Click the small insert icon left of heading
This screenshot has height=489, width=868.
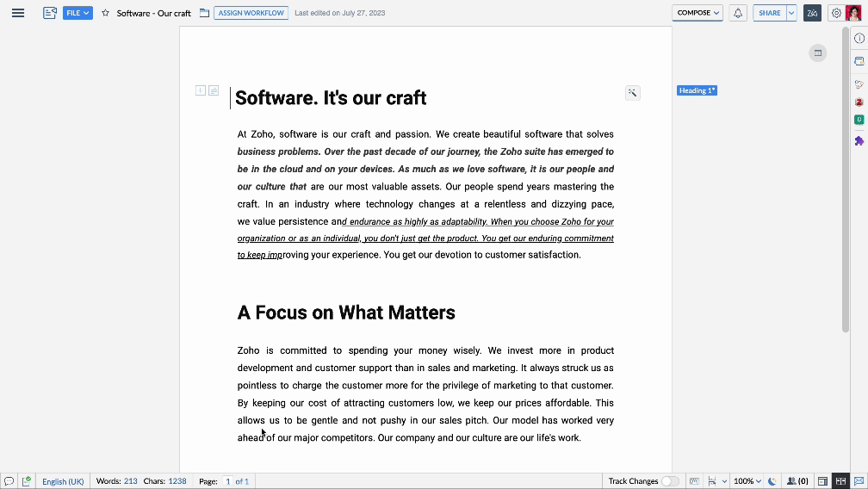click(201, 90)
